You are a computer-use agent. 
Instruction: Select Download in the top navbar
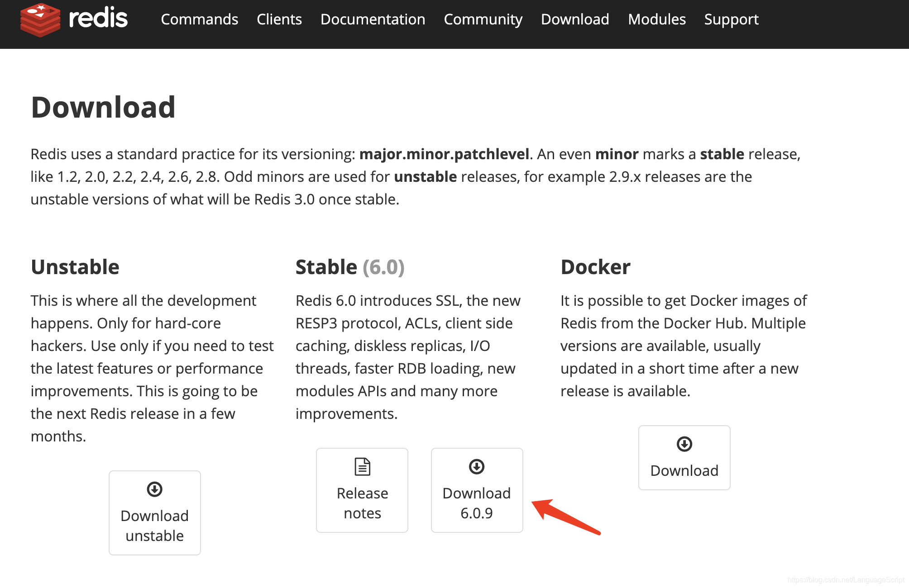click(x=574, y=19)
